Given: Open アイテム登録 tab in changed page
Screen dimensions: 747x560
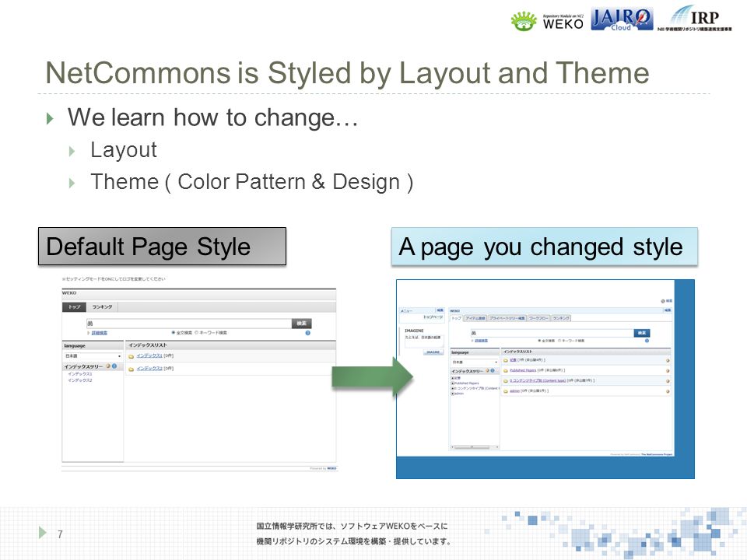Looking at the screenshot, I should [475, 318].
